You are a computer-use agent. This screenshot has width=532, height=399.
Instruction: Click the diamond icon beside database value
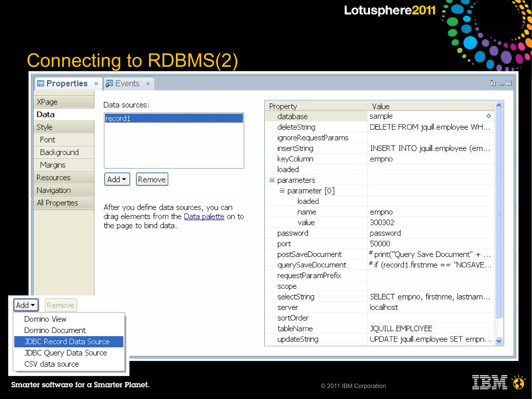(x=489, y=116)
